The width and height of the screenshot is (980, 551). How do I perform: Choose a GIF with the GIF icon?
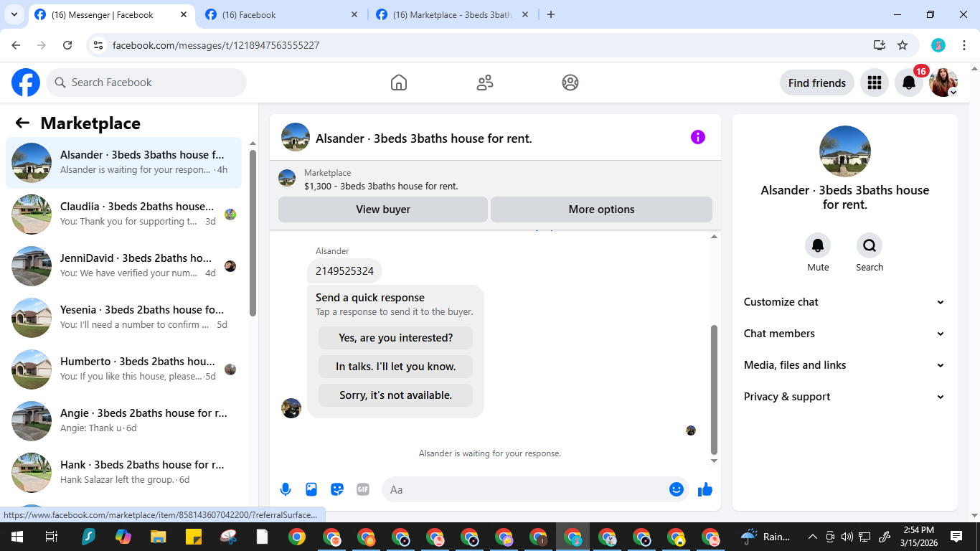coord(363,489)
